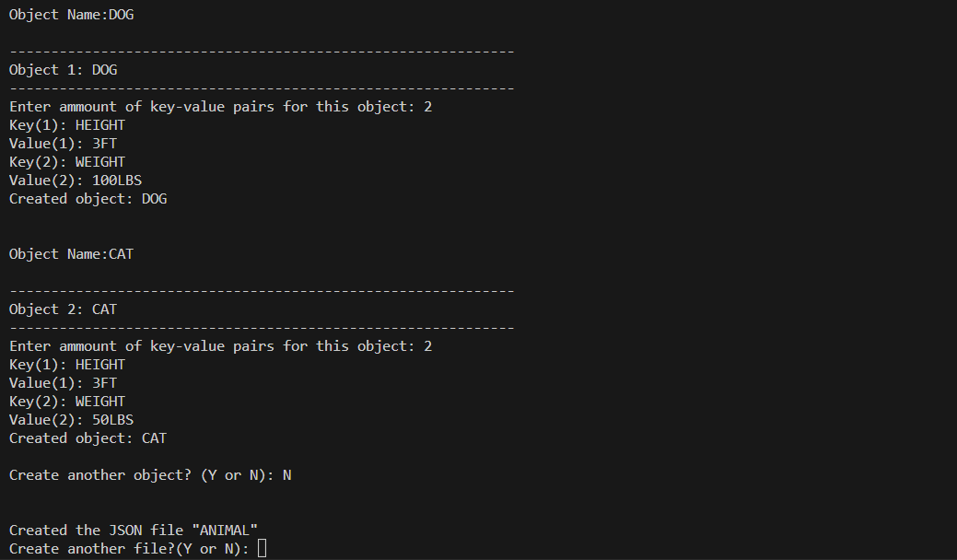Click the 'Value(2): 100LBS' line

tap(76, 181)
